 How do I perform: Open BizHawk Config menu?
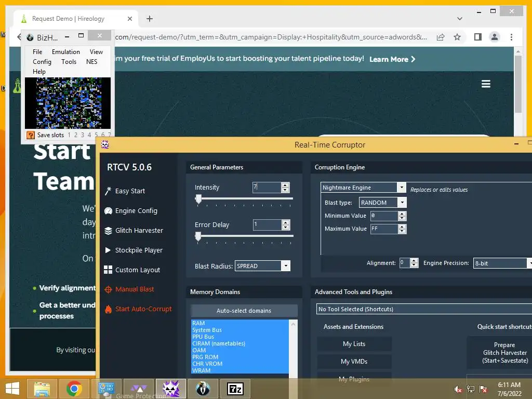point(42,62)
